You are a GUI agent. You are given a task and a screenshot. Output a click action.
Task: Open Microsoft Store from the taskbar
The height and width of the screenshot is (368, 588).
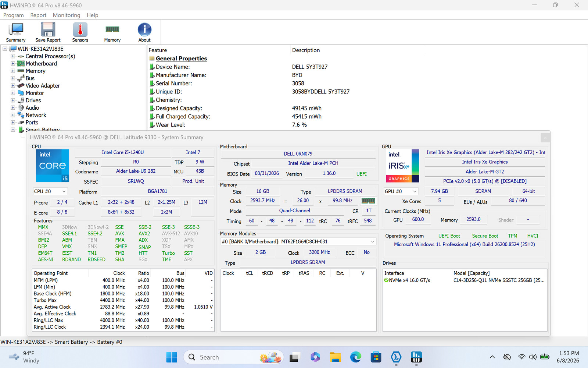coord(376,357)
